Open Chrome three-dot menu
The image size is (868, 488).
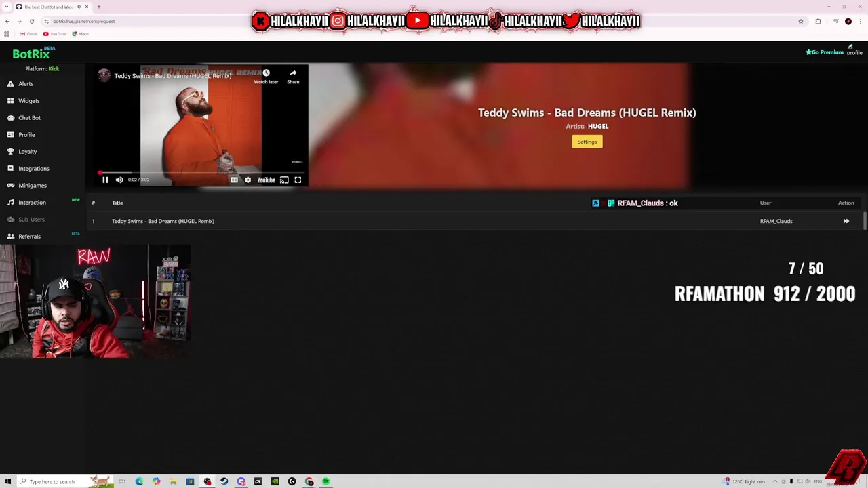pos(861,21)
